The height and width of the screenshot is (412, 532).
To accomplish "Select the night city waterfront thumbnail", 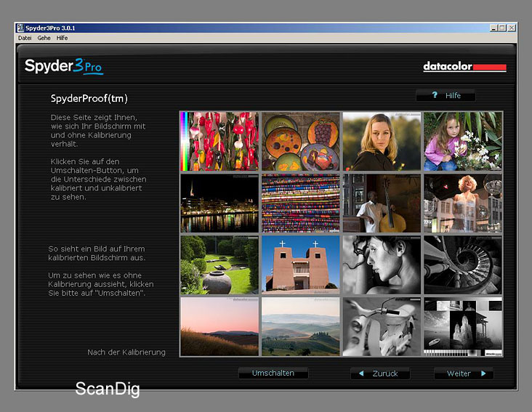I will click(219, 203).
